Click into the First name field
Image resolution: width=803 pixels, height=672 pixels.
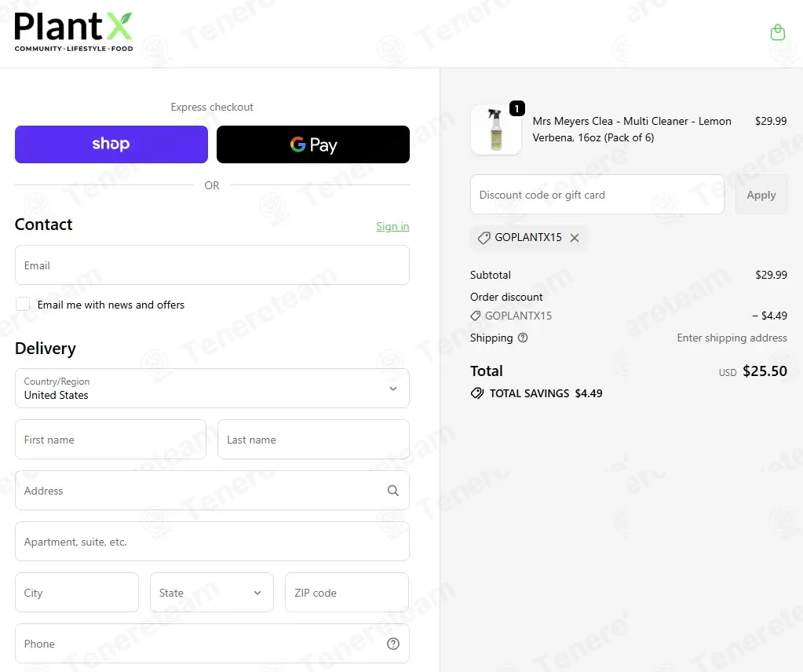click(111, 440)
